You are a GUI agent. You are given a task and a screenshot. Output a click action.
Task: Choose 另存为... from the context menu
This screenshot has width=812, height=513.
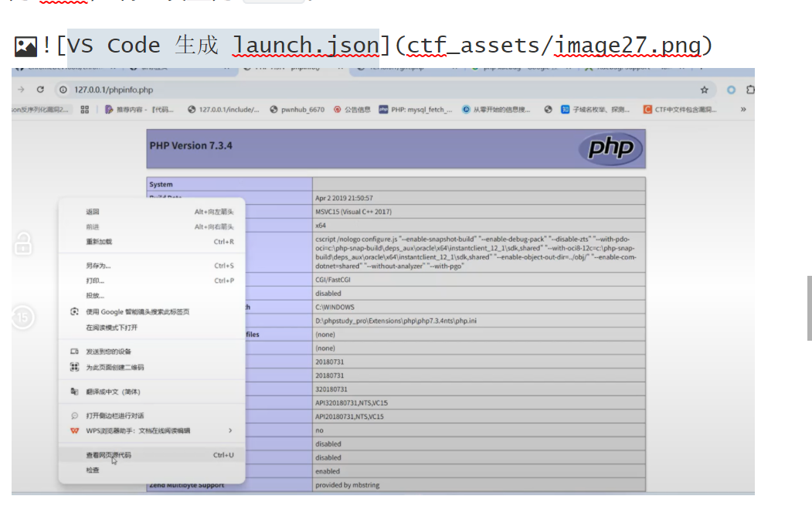[x=151, y=266]
